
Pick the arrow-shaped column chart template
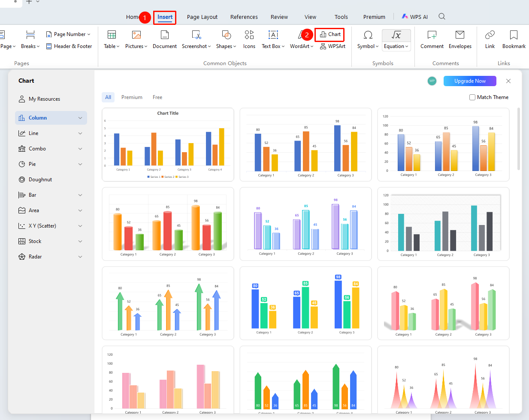pos(168,303)
